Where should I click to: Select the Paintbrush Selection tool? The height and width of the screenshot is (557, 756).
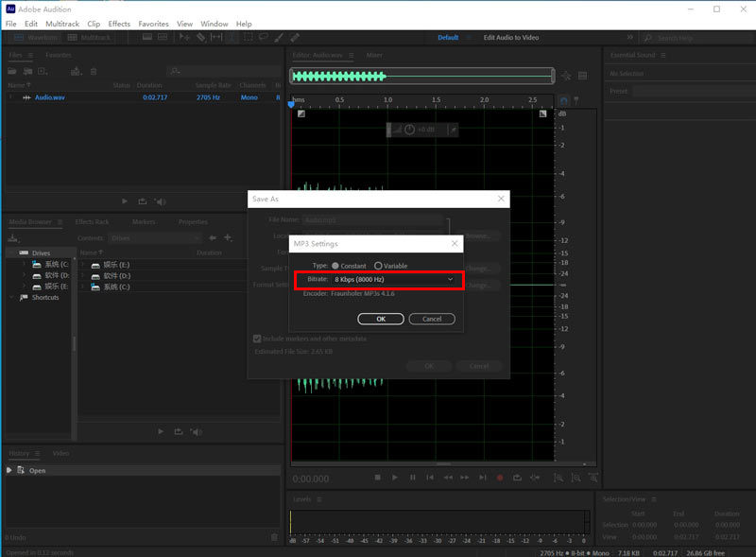pyautogui.click(x=277, y=37)
